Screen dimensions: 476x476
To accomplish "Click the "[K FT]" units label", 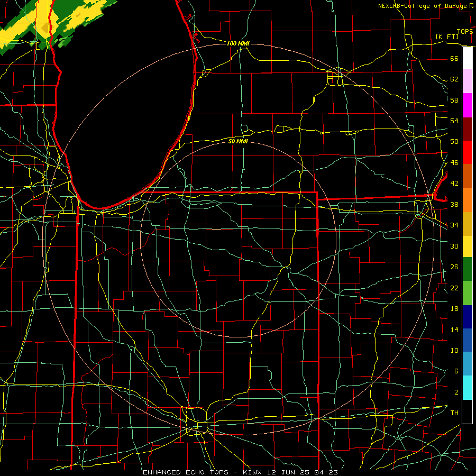I will click(x=447, y=36).
